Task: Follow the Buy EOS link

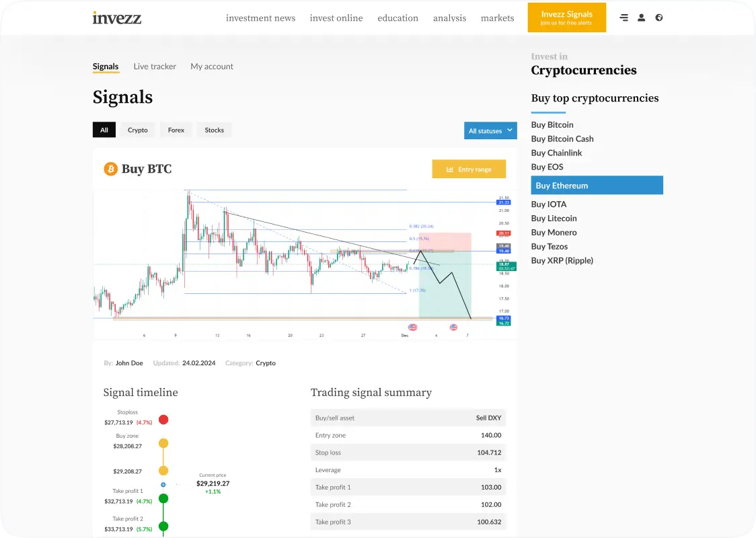Action: coord(547,167)
